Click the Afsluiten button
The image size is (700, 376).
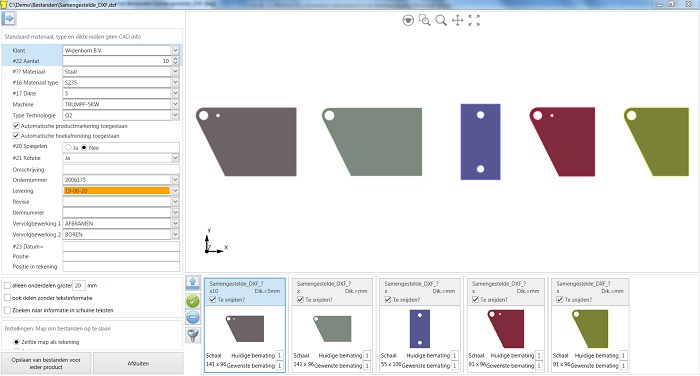point(138,363)
